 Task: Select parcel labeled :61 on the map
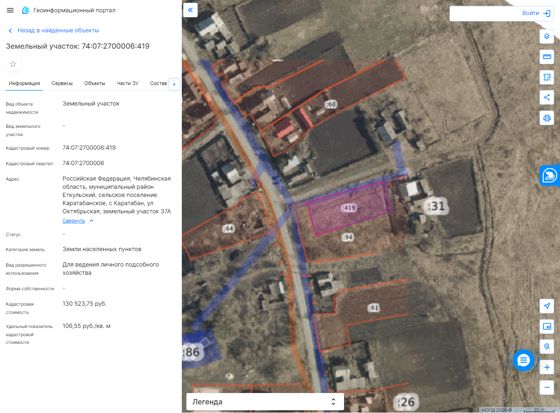374,308
